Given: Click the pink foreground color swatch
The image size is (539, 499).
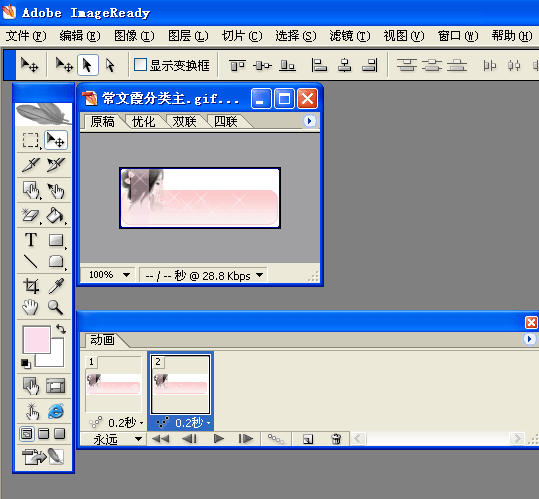Looking at the screenshot, I should coord(36,339).
